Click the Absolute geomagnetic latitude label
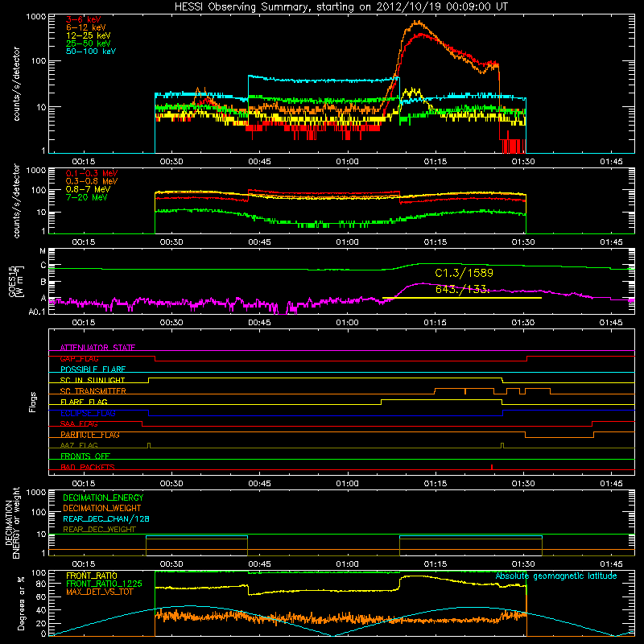 556,576
